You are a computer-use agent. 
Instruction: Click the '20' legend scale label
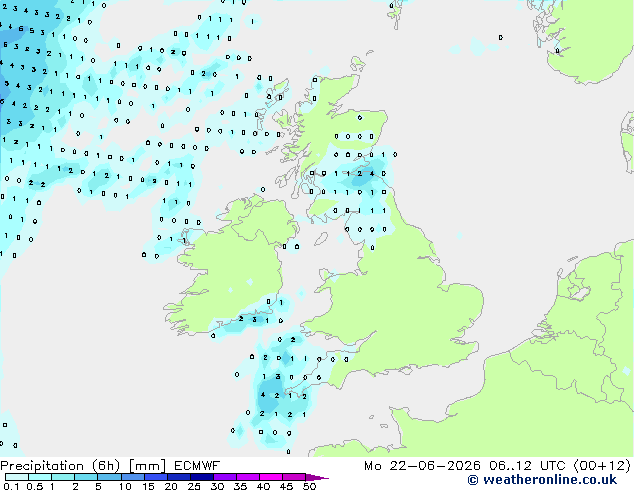[x=171, y=486]
